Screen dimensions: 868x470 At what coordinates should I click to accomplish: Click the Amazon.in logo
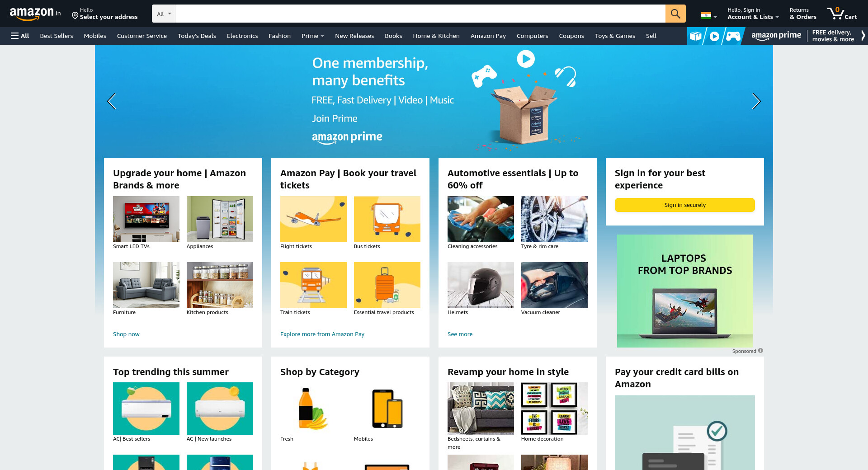[35, 14]
